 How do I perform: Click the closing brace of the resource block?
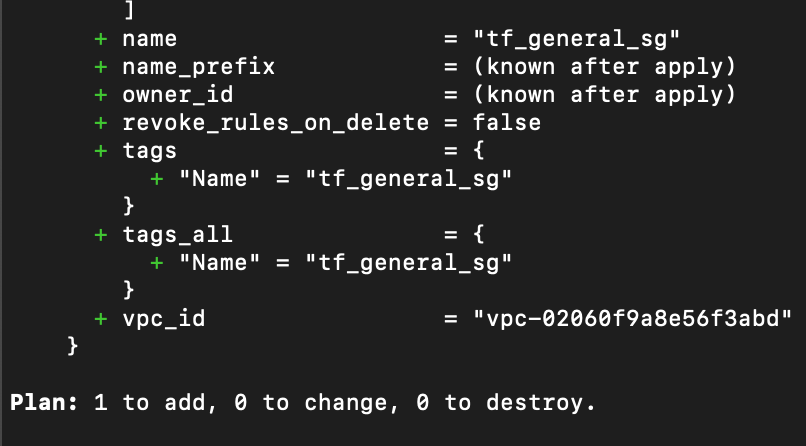tap(72, 346)
